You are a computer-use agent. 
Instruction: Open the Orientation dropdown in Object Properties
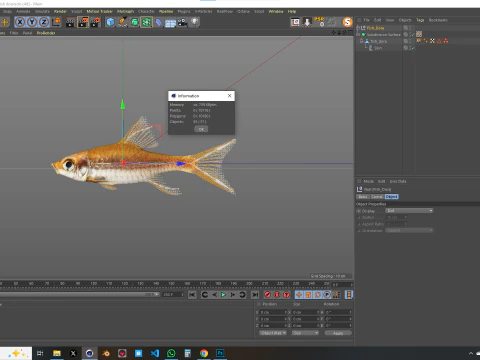(x=409, y=230)
